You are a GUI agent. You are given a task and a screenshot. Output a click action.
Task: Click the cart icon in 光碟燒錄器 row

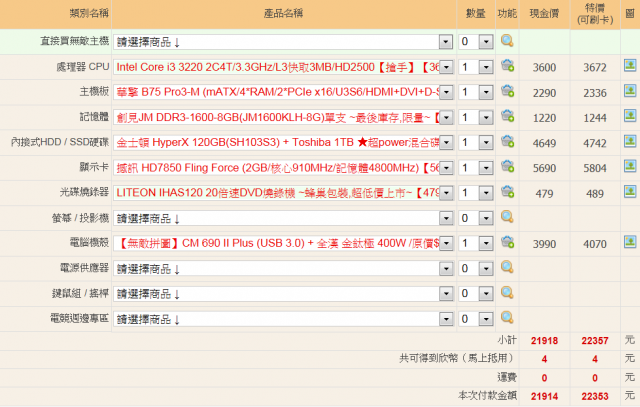click(x=507, y=192)
